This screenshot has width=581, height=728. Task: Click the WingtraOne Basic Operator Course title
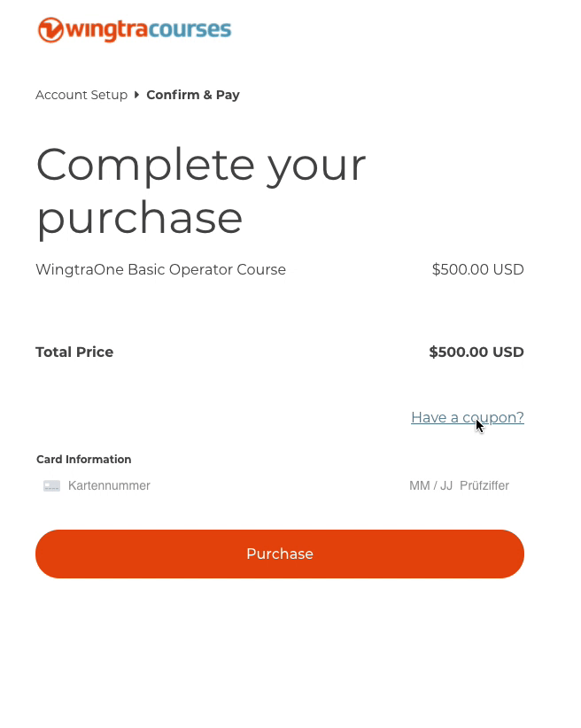160,269
